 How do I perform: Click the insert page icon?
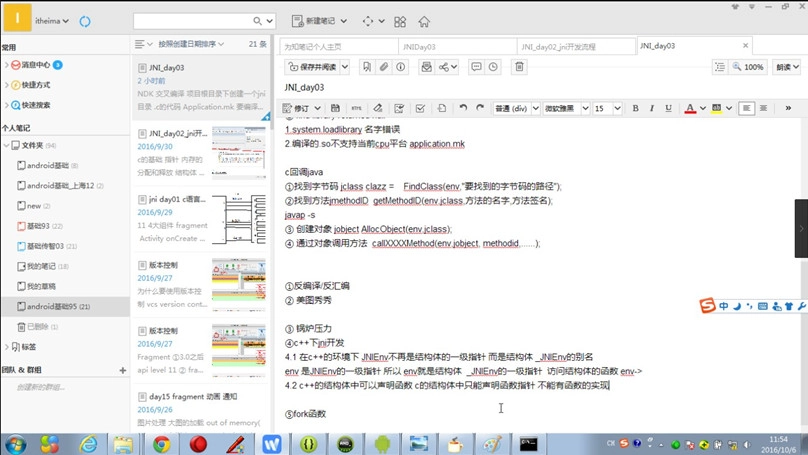point(442,108)
